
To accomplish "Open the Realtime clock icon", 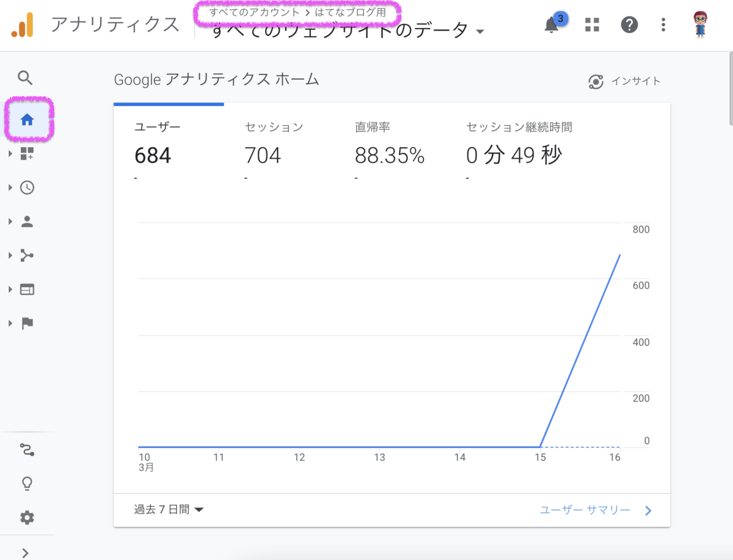I will tap(27, 187).
